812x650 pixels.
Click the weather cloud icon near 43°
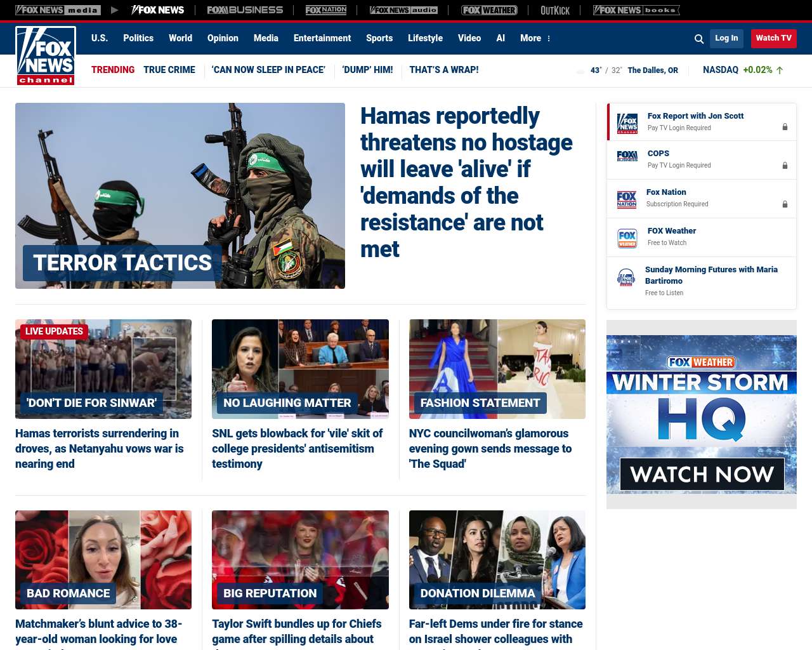click(x=580, y=70)
